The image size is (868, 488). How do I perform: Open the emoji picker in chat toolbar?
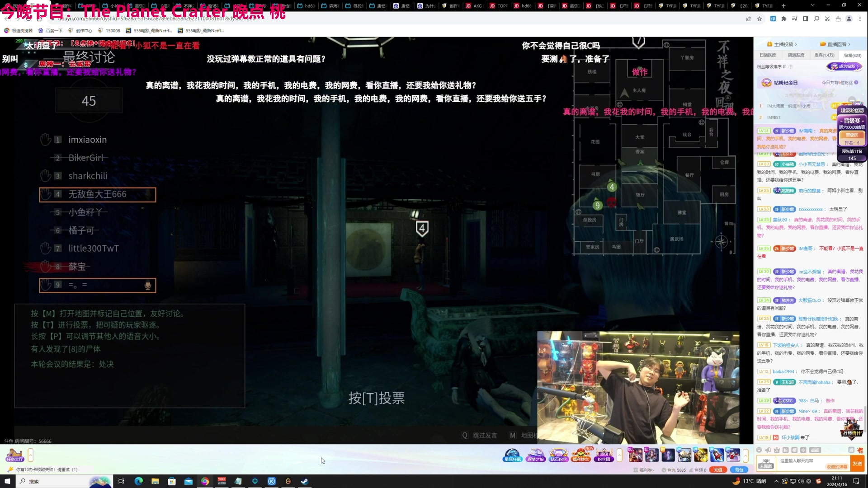click(759, 450)
